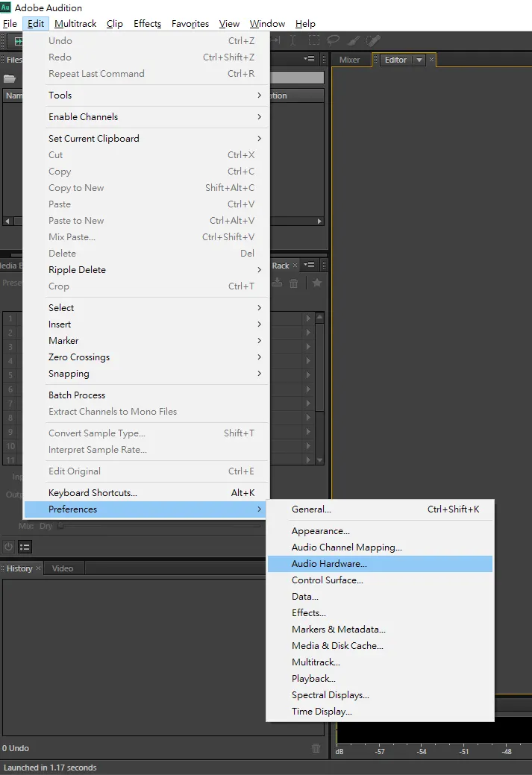Open the Multitrack menu

pos(75,24)
